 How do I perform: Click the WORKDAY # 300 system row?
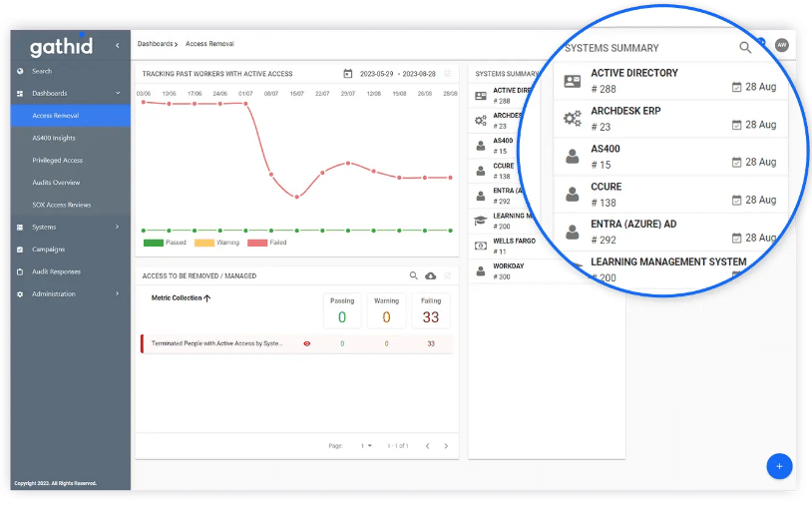[x=547, y=270]
